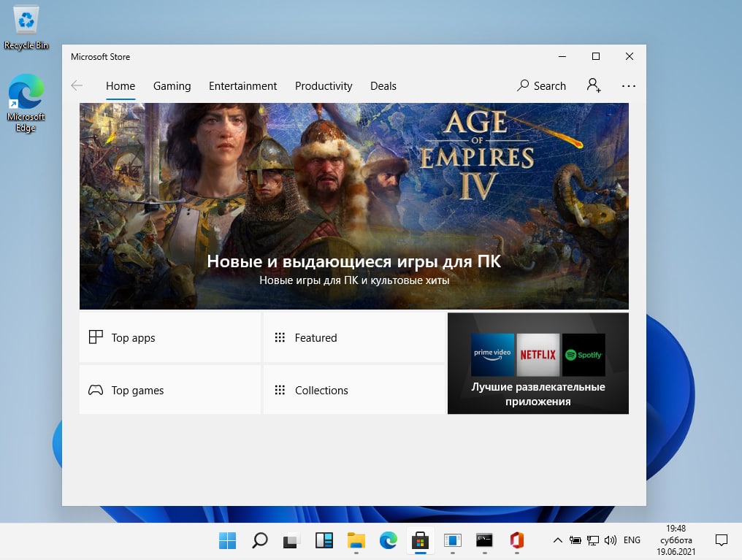
Task: Open Widgets panel from taskbar
Action: coord(324,540)
